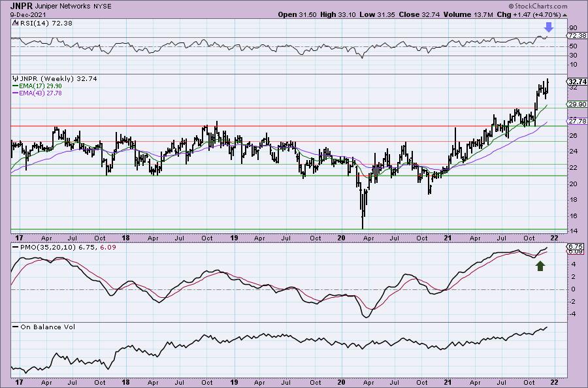Click the 9-Dec-2021 chart date

tap(28, 14)
